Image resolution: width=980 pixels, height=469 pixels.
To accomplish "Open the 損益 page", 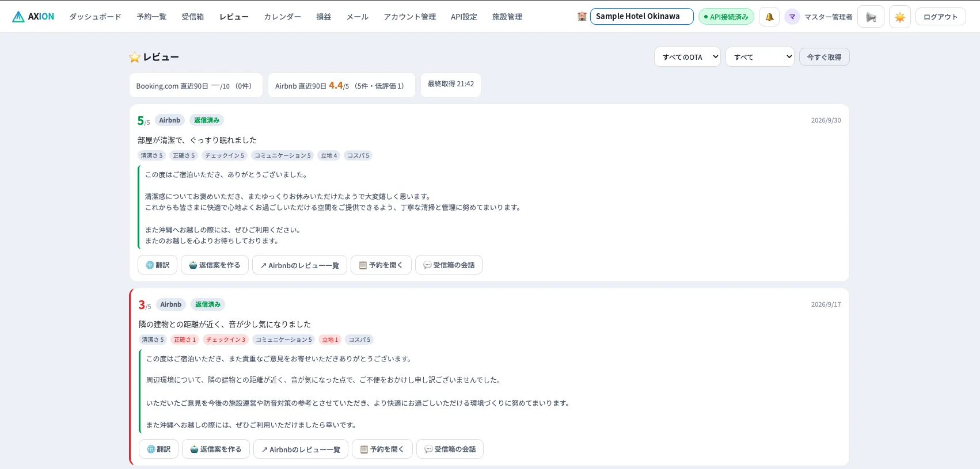I will click(324, 17).
